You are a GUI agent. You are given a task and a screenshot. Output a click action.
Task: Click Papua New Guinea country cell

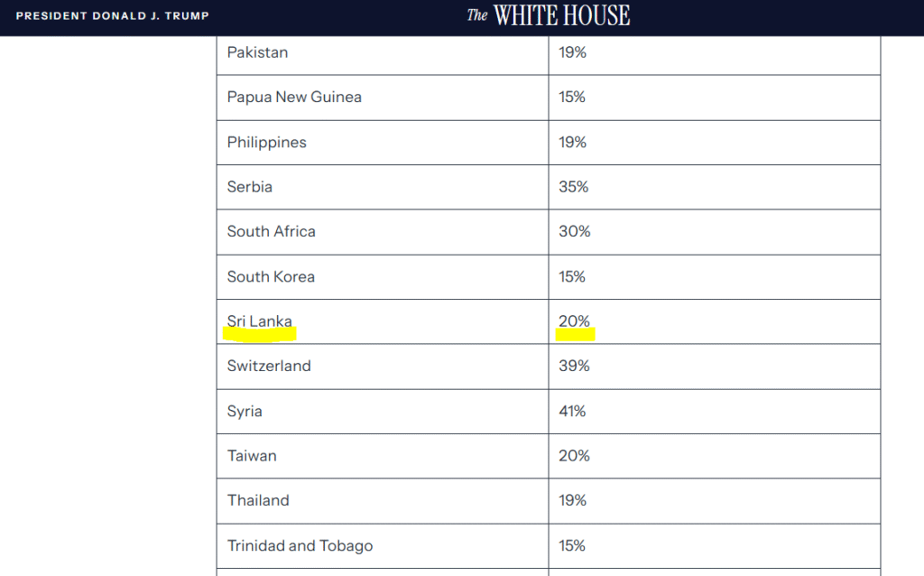(383, 98)
